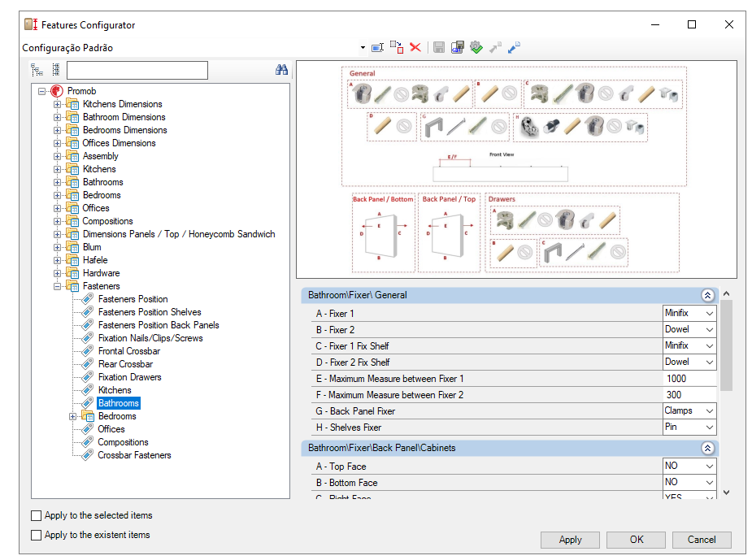Click the Maximum Measure between Fixer 1 value 1000
Viewport: 752px width, 560px height.
pos(689,379)
